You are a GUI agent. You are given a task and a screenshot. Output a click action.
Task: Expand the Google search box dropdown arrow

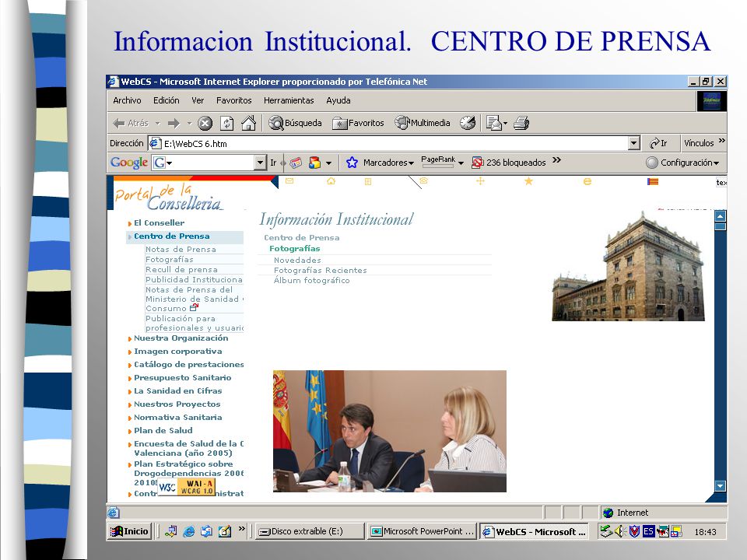tap(260, 163)
